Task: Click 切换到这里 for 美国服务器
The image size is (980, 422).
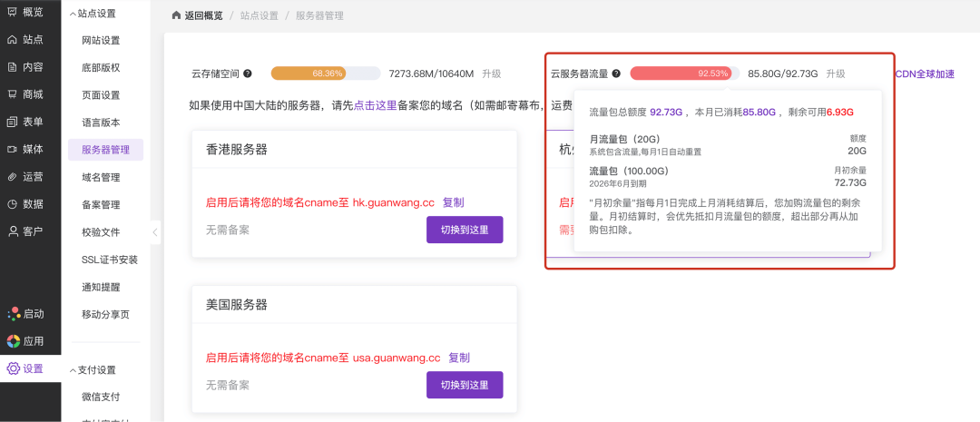Action: [465, 385]
